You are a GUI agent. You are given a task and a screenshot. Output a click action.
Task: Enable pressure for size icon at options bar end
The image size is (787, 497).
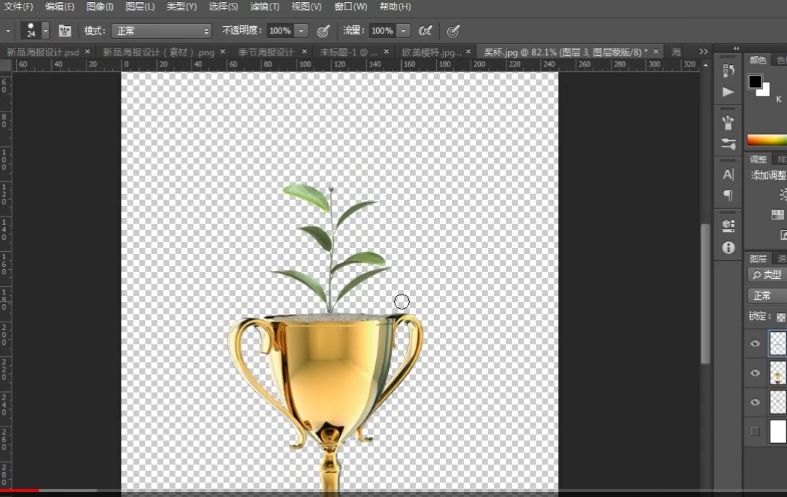click(x=453, y=31)
